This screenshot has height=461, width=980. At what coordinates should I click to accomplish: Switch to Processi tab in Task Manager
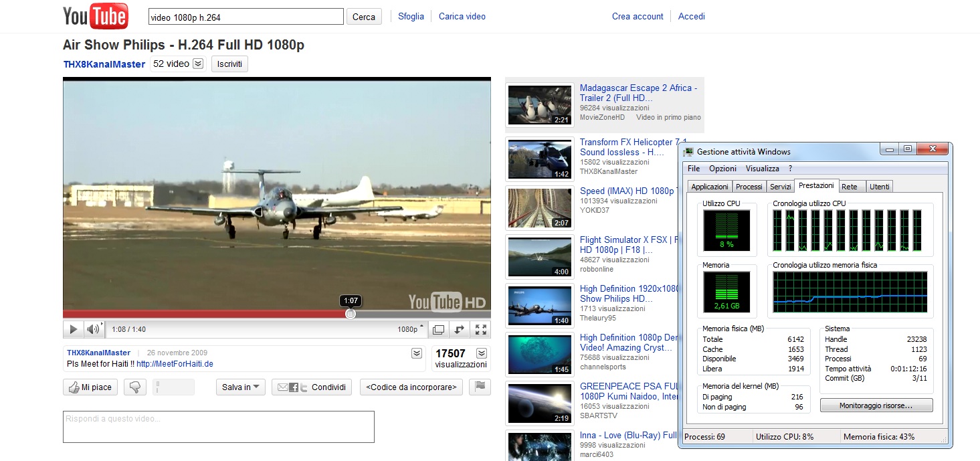pyautogui.click(x=749, y=187)
